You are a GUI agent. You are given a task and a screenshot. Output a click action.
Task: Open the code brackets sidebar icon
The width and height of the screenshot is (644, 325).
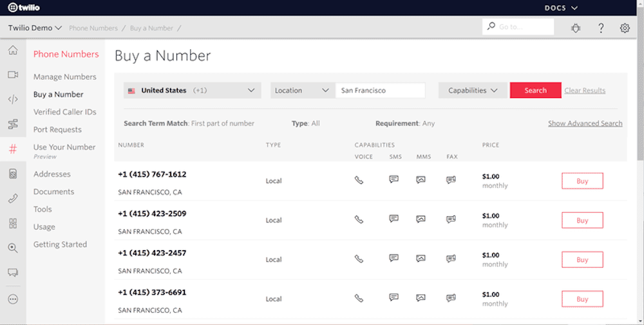13,99
